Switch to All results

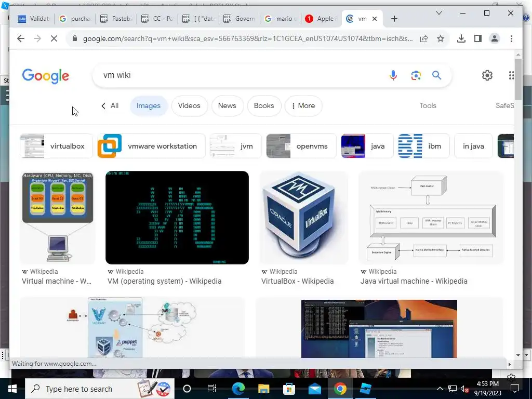110,105
